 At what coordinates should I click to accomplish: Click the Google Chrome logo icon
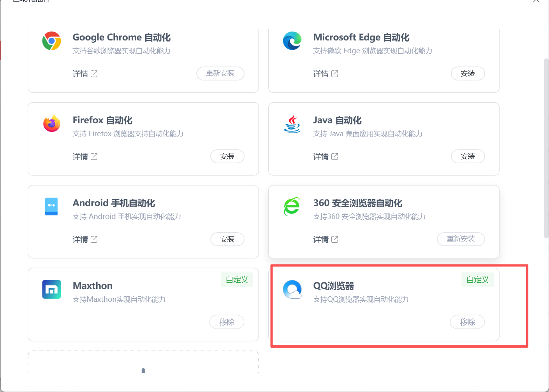click(x=51, y=41)
